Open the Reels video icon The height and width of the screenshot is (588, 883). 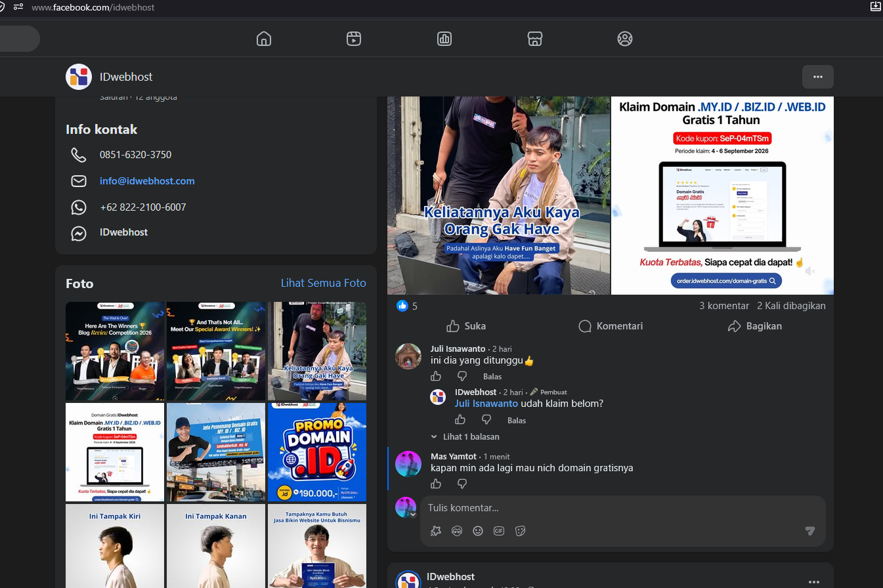[x=354, y=39]
